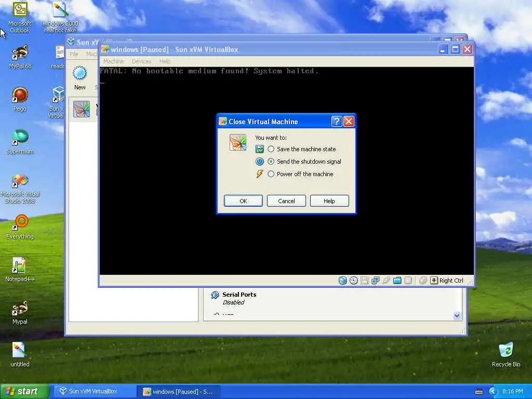Viewport: 532px width, 399px height.
Task: Click Serial Ports heading in details pane
Action: [x=239, y=295]
